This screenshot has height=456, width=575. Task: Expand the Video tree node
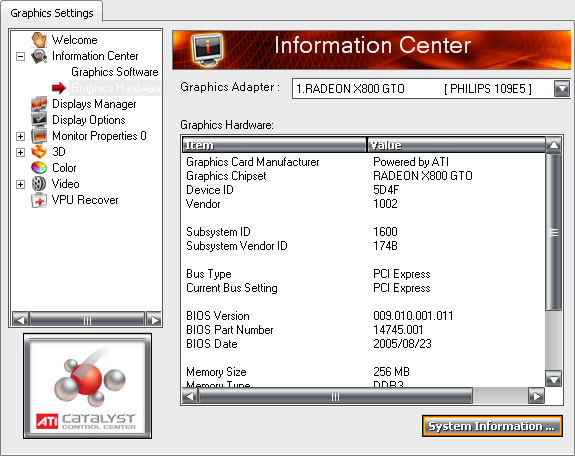[x=21, y=184]
